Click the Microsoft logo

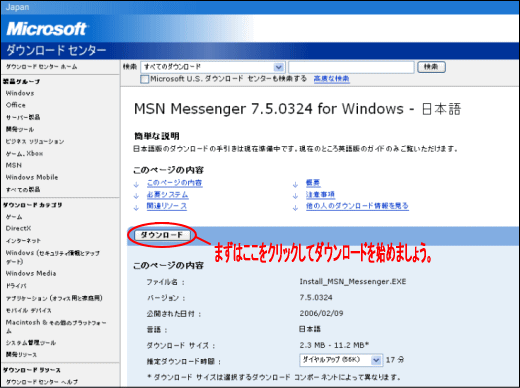(x=47, y=29)
